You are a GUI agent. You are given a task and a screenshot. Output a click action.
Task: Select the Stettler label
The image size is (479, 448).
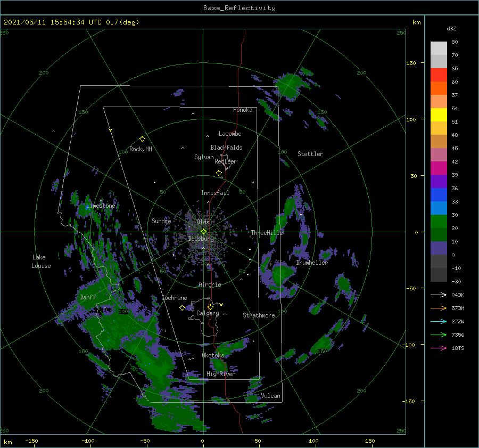(310, 154)
